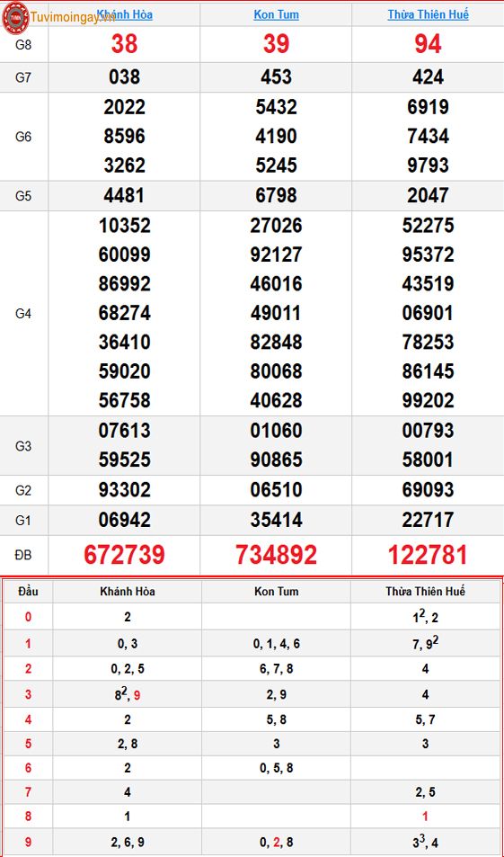Select Kon Tum special prize 734892
Viewport: 504px width, 857px height.
[x=277, y=556]
